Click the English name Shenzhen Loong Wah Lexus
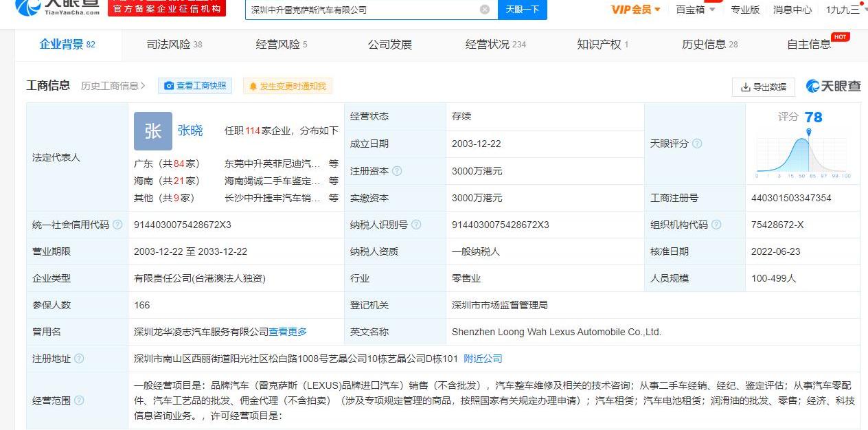Viewport: 868px width, 430px height. pyautogui.click(x=556, y=332)
